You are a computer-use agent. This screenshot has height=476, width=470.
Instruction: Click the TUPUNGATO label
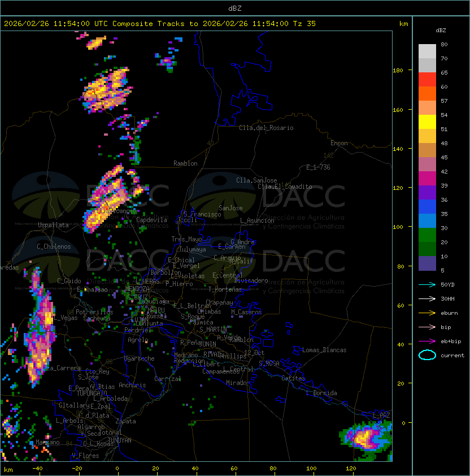point(92,393)
